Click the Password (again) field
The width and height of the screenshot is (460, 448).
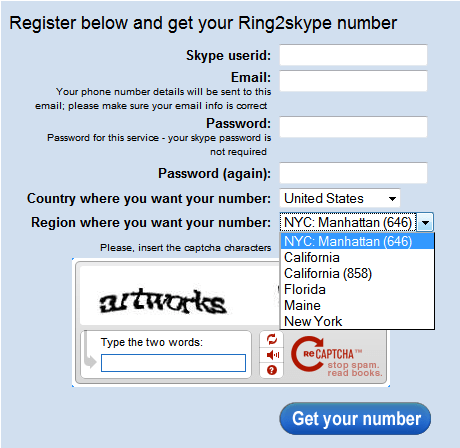(x=353, y=173)
